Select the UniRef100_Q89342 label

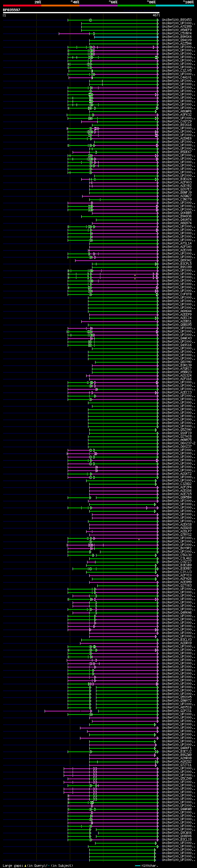tap(177, 260)
